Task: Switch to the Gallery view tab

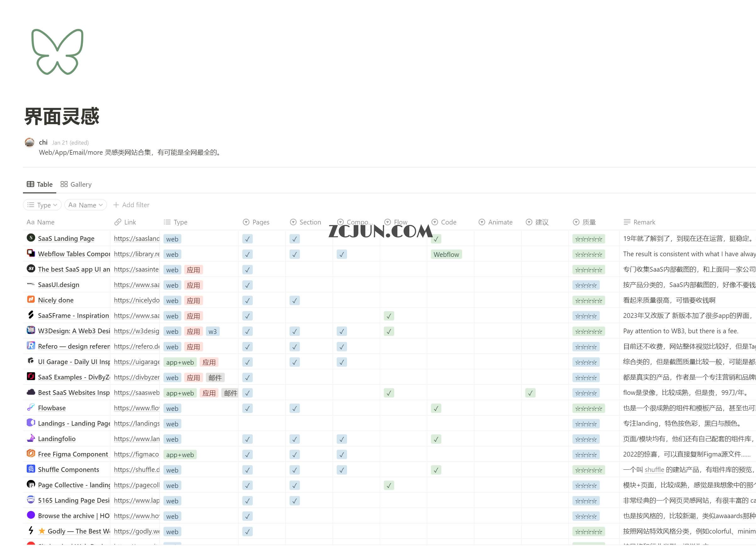Action: [x=76, y=184]
